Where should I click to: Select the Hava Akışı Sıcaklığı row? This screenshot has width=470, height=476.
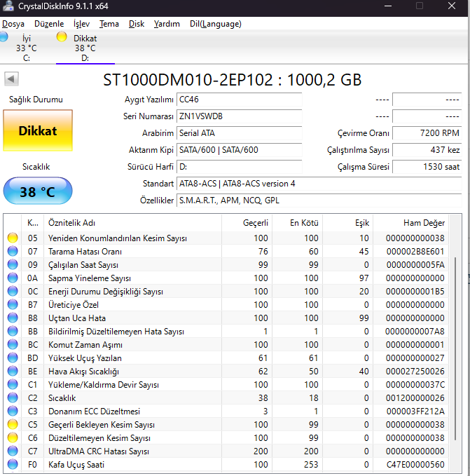pos(226,372)
